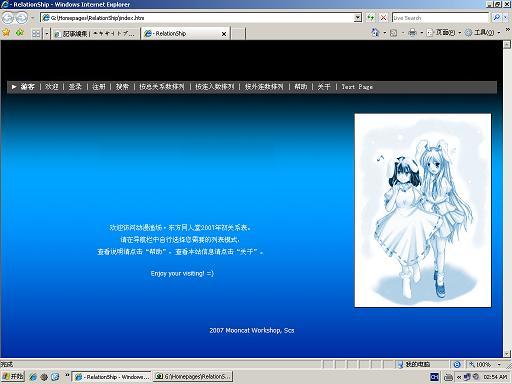This screenshot has width=512, height=384.
Task: Expand the Feeds dropdown arrow
Action: point(403,33)
